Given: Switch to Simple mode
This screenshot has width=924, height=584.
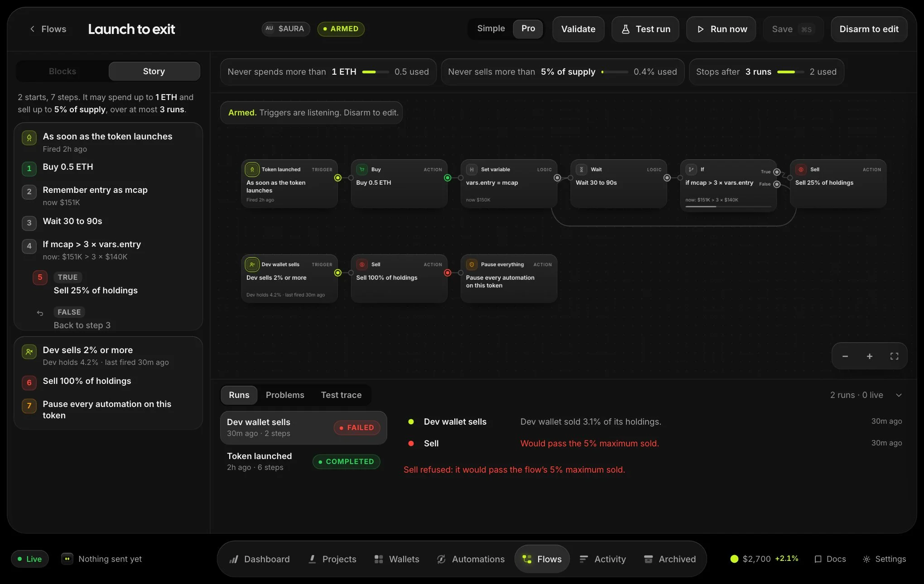Looking at the screenshot, I should (x=491, y=29).
